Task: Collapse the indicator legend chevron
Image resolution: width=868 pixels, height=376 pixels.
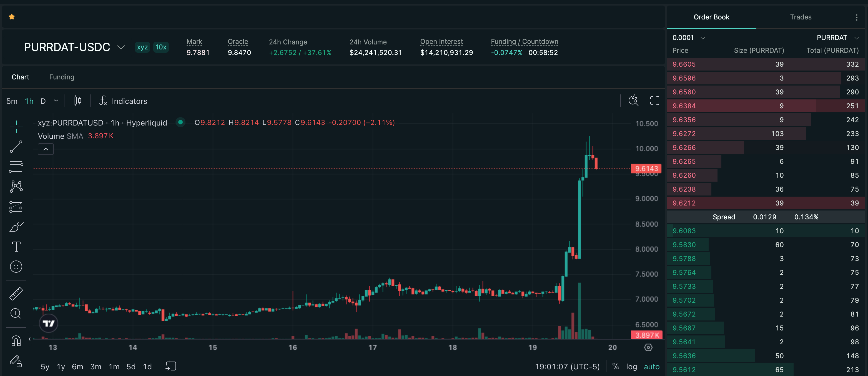Action: pos(46,149)
